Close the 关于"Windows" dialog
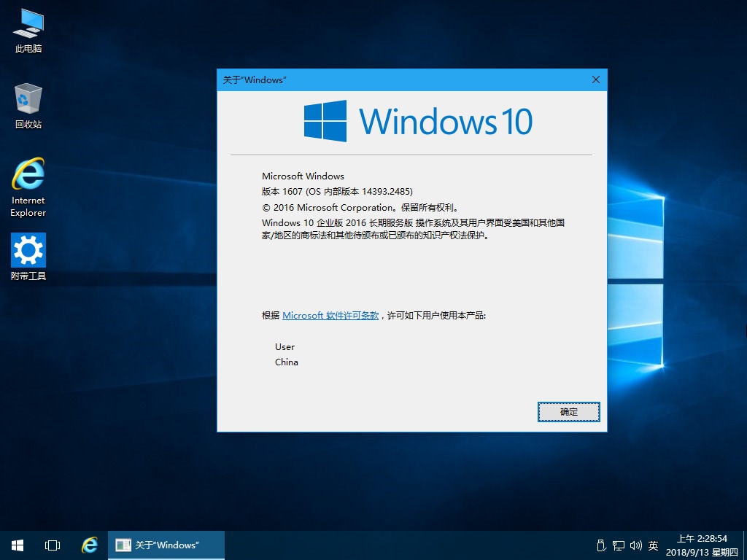Screen dimensions: 747x560 point(595,79)
